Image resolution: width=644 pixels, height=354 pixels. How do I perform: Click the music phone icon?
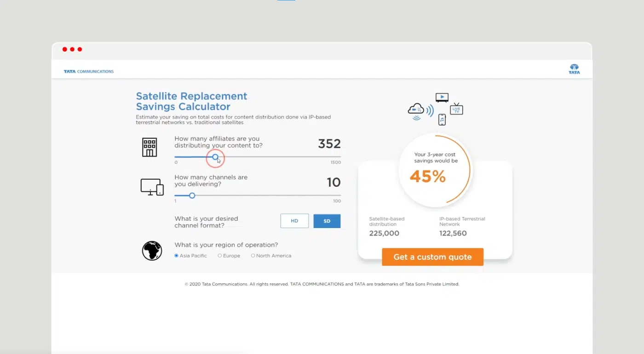442,120
